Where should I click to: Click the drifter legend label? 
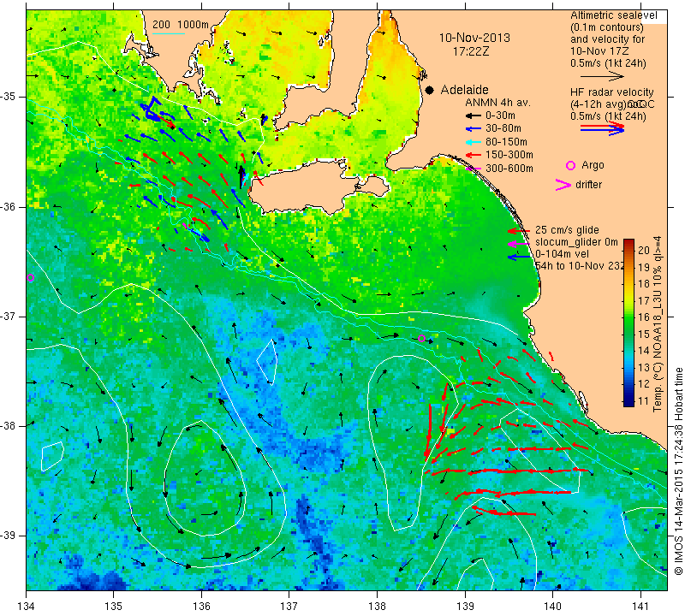pos(588,185)
